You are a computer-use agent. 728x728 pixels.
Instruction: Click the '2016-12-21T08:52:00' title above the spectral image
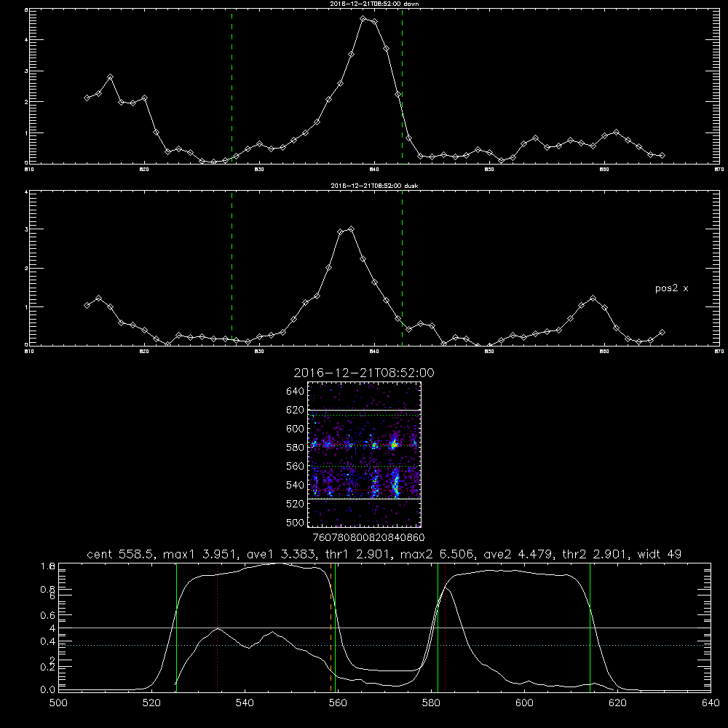(x=364, y=373)
